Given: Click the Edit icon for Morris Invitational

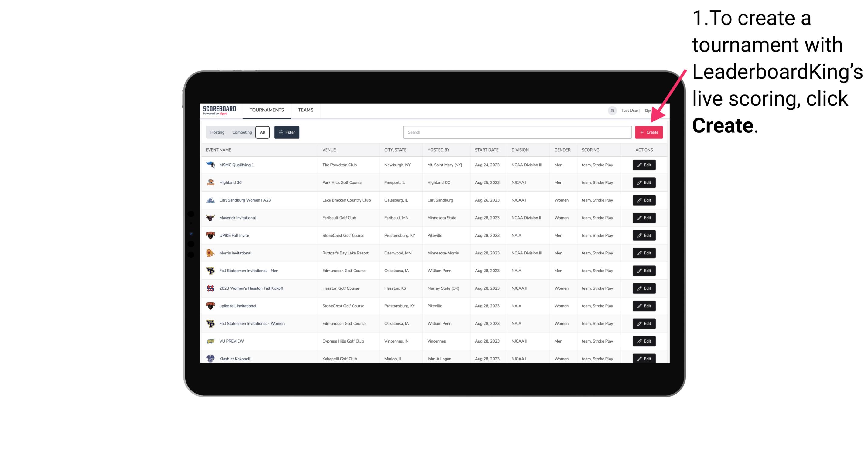Looking at the screenshot, I should 644,253.
